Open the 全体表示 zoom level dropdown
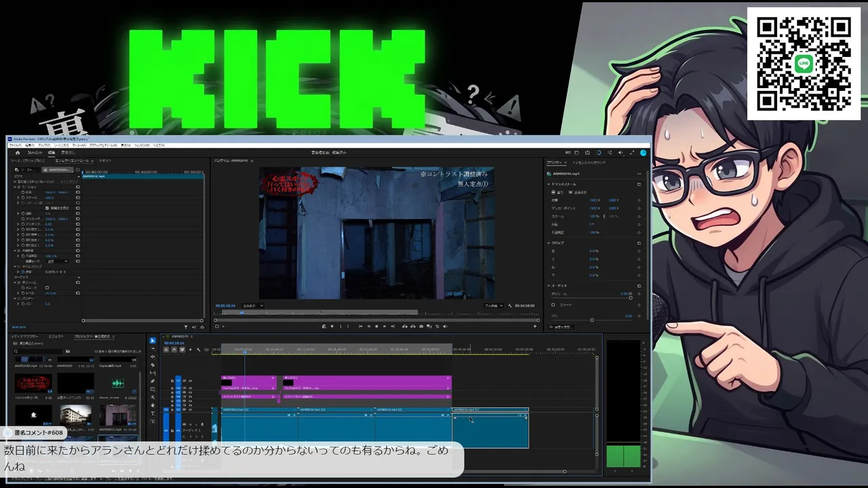 pyautogui.click(x=252, y=306)
